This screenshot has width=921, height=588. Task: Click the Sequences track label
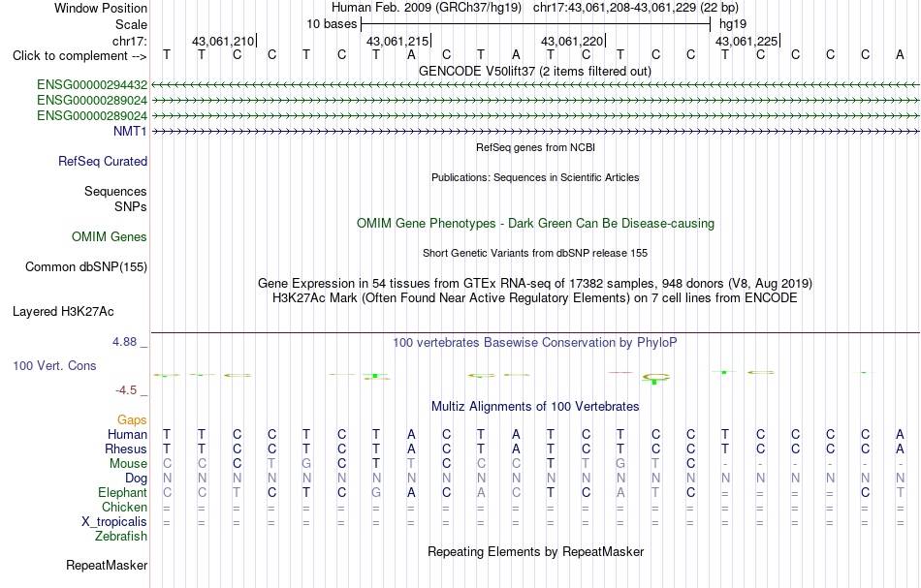(x=115, y=191)
